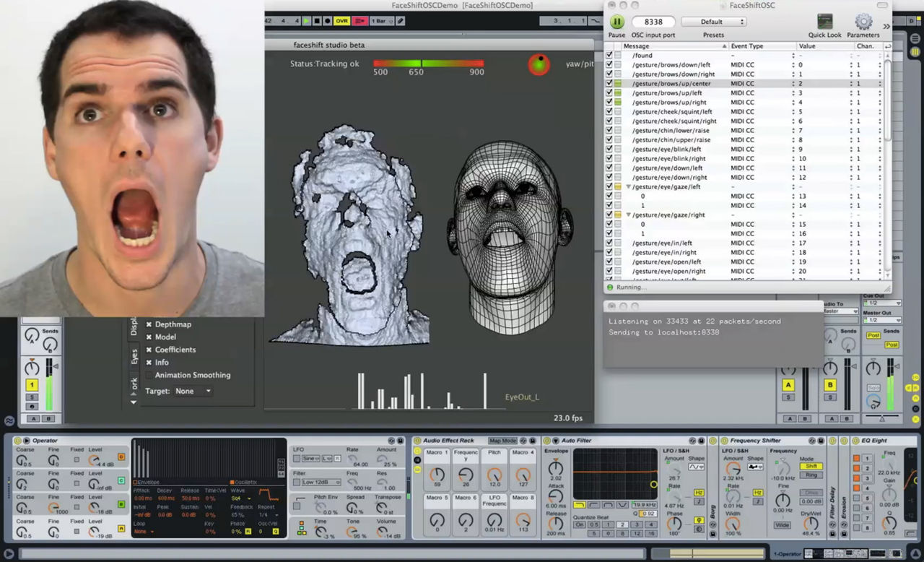The image size is (924, 562).
Task: Click the Hot-Swap icon on the Auto Filter device
Action: pos(692,441)
